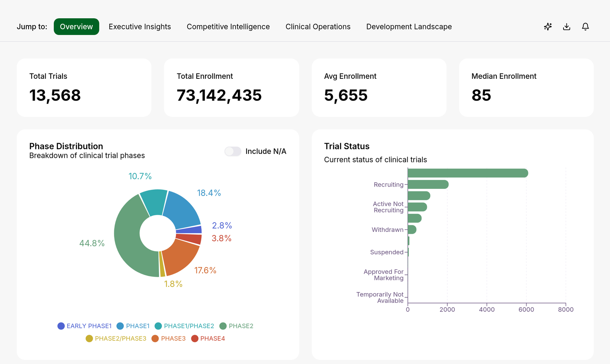Click the PHASE1 legend color dot

pyautogui.click(x=120, y=326)
